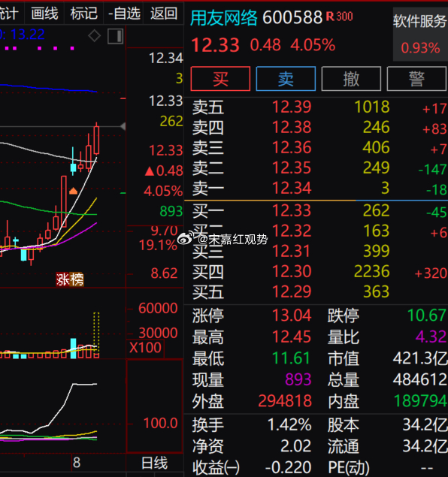Click the orange signal arrow on chart
This screenshot has height=477, width=448.
pyautogui.click(x=73, y=191)
